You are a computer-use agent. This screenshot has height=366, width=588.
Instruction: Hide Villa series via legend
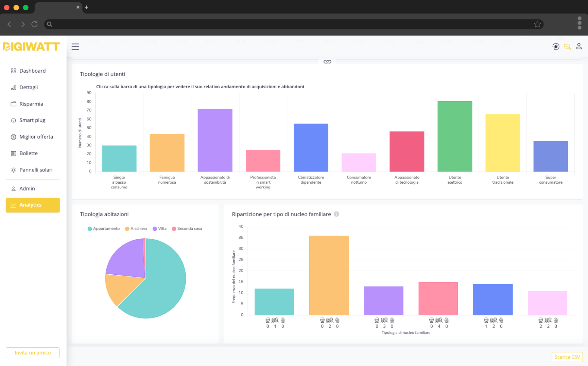click(x=160, y=229)
